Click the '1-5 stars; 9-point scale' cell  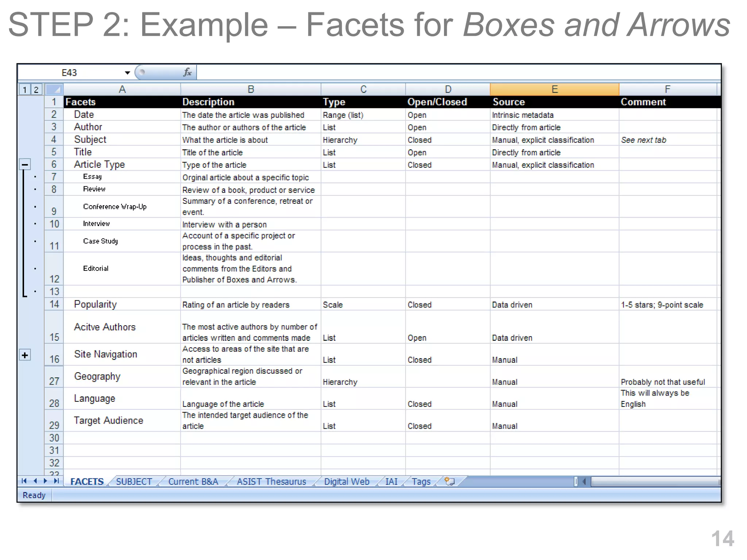pos(668,304)
